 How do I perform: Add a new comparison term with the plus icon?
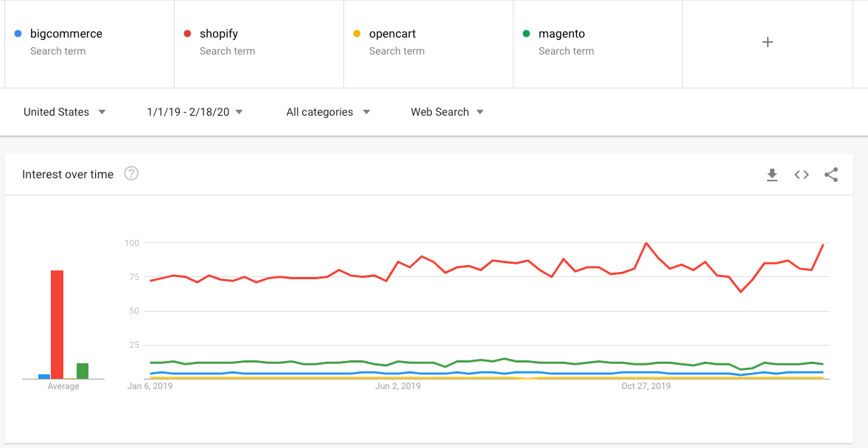click(767, 42)
